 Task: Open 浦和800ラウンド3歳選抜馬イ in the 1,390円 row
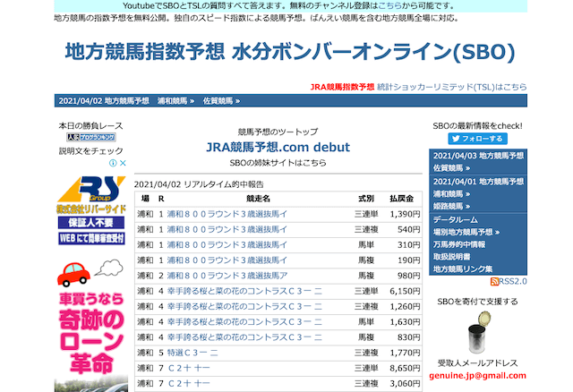point(227,214)
